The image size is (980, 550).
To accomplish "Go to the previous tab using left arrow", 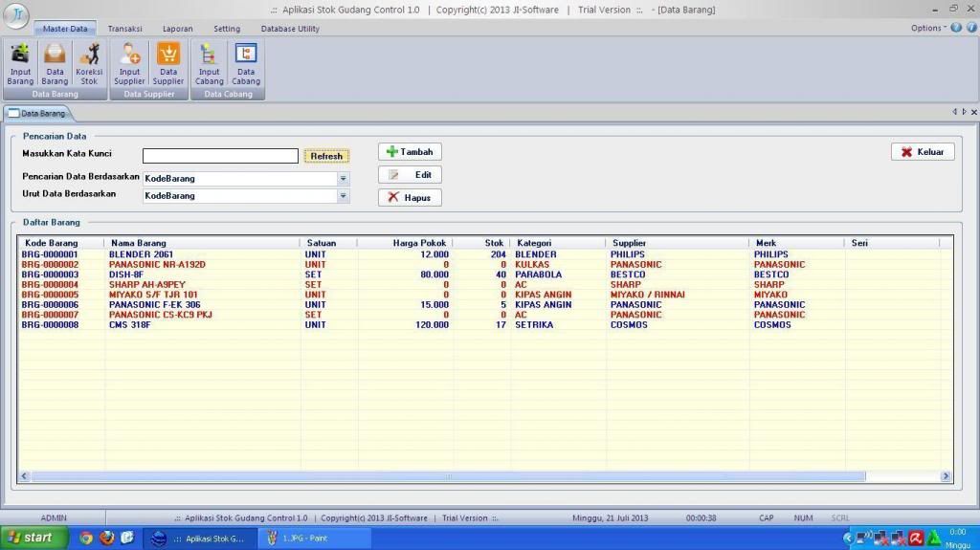I will point(954,112).
